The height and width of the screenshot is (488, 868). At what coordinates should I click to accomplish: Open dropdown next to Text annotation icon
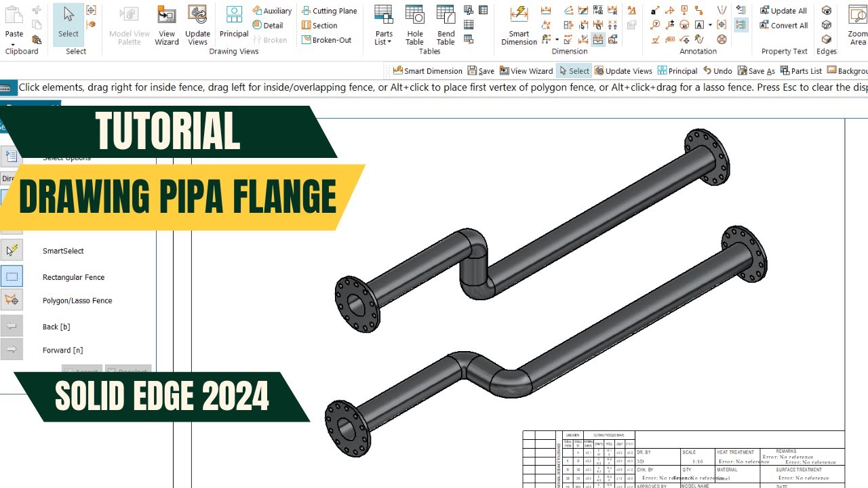point(710,25)
